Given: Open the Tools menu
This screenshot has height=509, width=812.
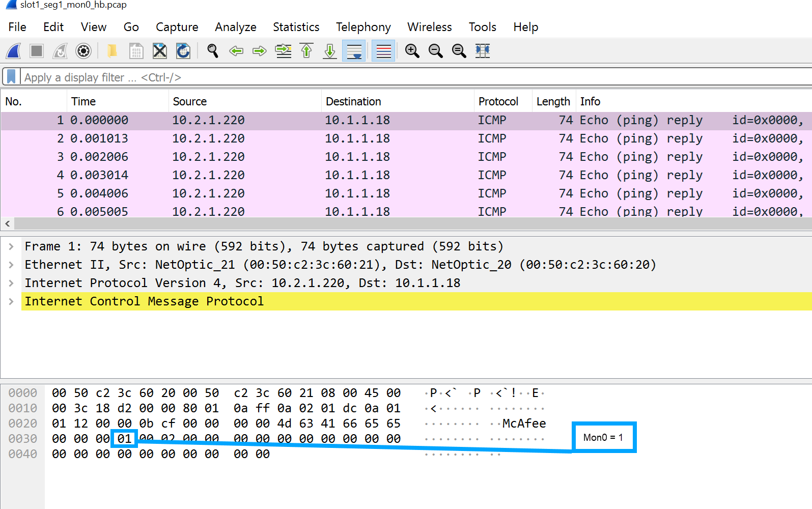Looking at the screenshot, I should point(483,27).
